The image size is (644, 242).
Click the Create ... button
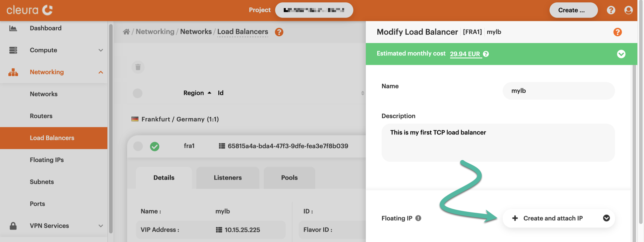(x=573, y=10)
